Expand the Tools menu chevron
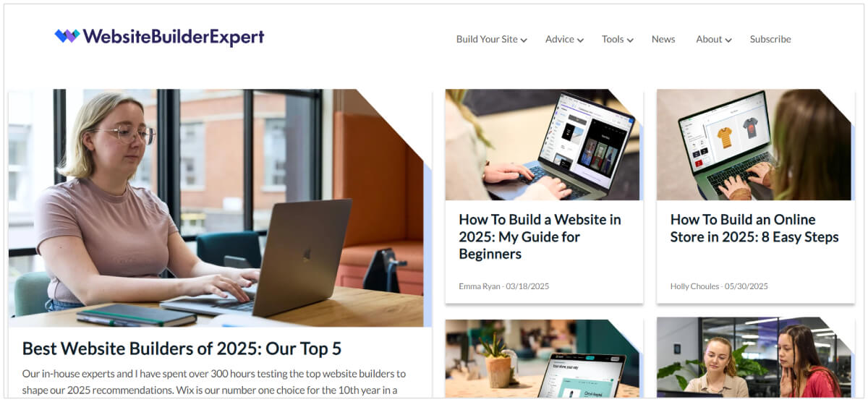 (x=630, y=40)
